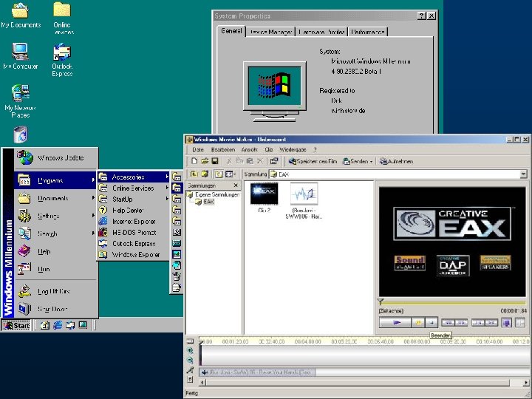532x399 pixels.
Task: Create a new project in Movie Maker toolbar
Action: [x=194, y=161]
